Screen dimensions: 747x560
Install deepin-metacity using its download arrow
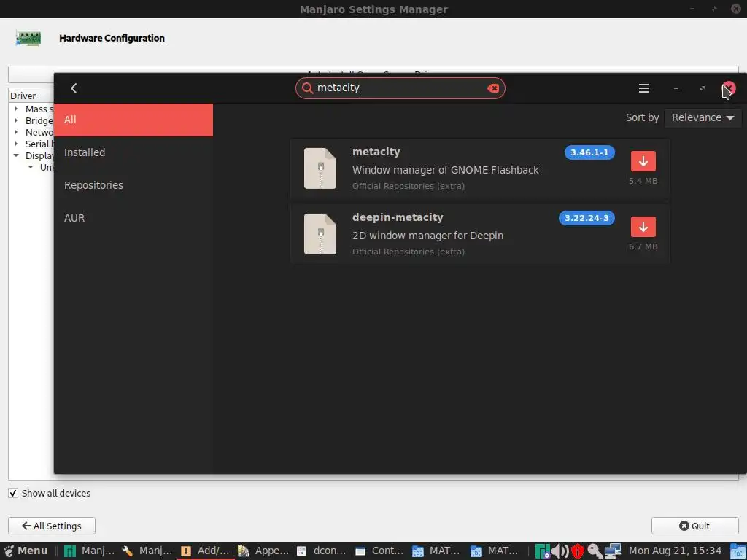[643, 227]
